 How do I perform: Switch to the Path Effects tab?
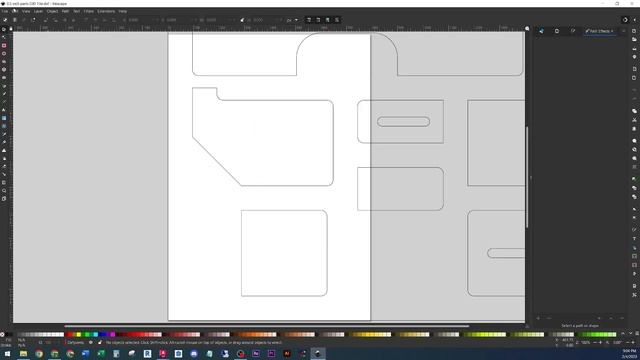tap(600, 31)
